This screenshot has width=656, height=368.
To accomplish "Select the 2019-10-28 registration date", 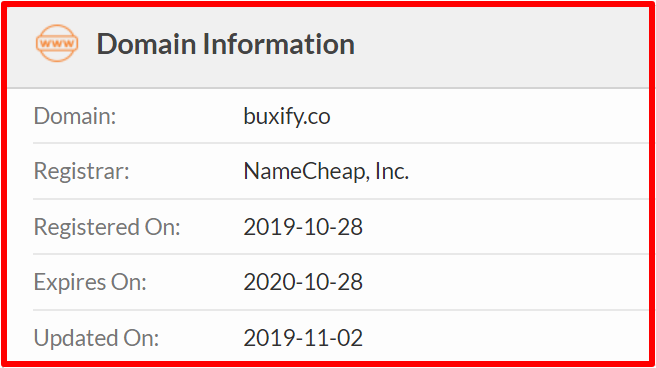I will click(303, 227).
